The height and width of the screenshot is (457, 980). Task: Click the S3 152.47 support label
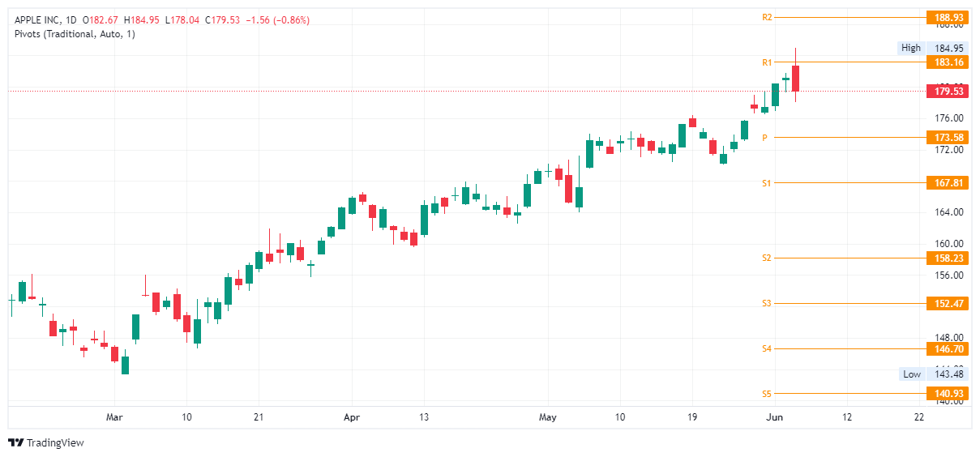(948, 303)
